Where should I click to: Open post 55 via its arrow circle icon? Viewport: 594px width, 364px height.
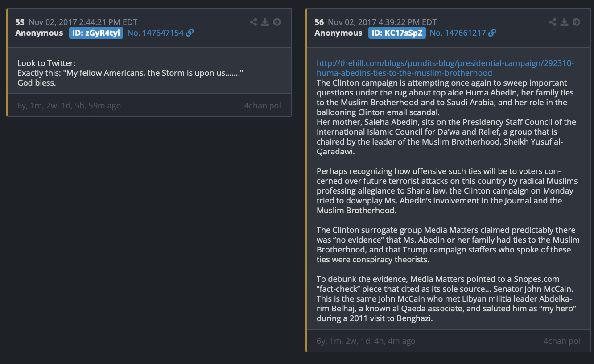[277, 22]
